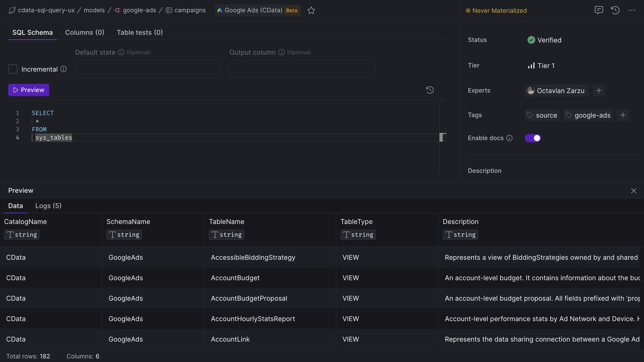The height and width of the screenshot is (362, 644).
Task: Click the query history icon above editor
Action: pyautogui.click(x=430, y=90)
